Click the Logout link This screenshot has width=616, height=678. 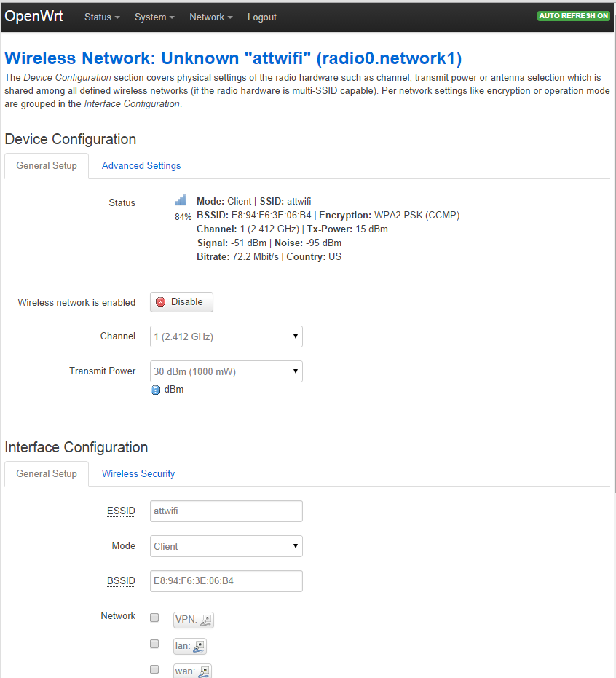pyautogui.click(x=262, y=17)
